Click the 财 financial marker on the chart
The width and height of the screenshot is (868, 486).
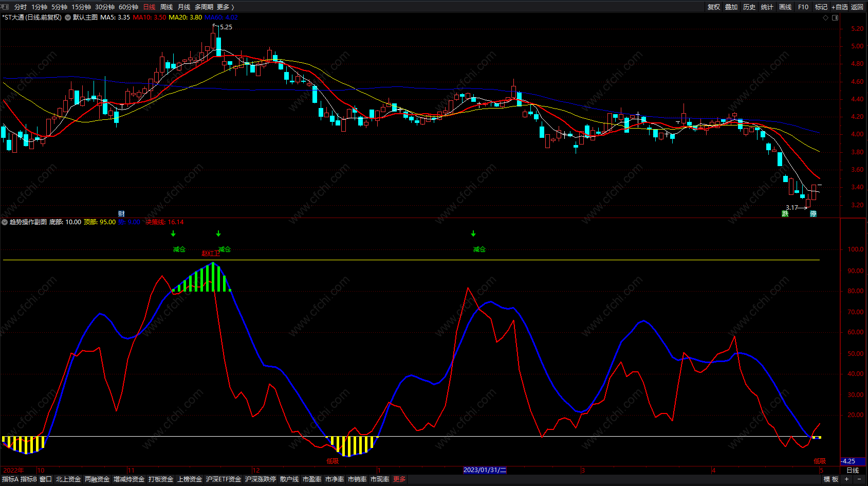[121, 214]
